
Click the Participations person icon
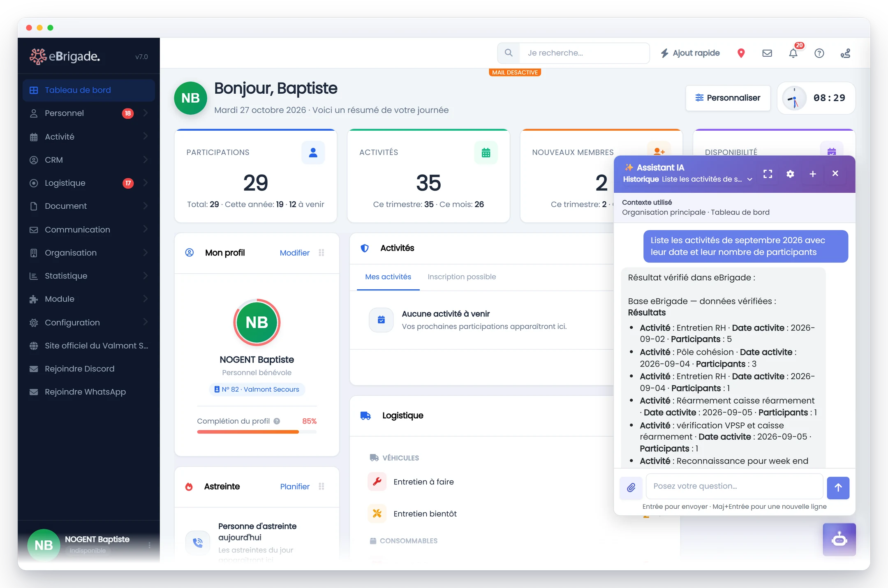pyautogui.click(x=313, y=152)
